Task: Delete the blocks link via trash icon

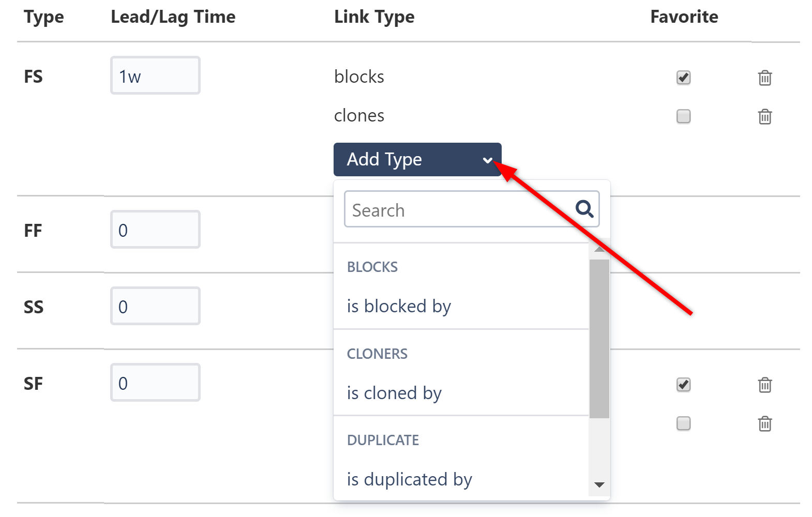Action: click(765, 78)
